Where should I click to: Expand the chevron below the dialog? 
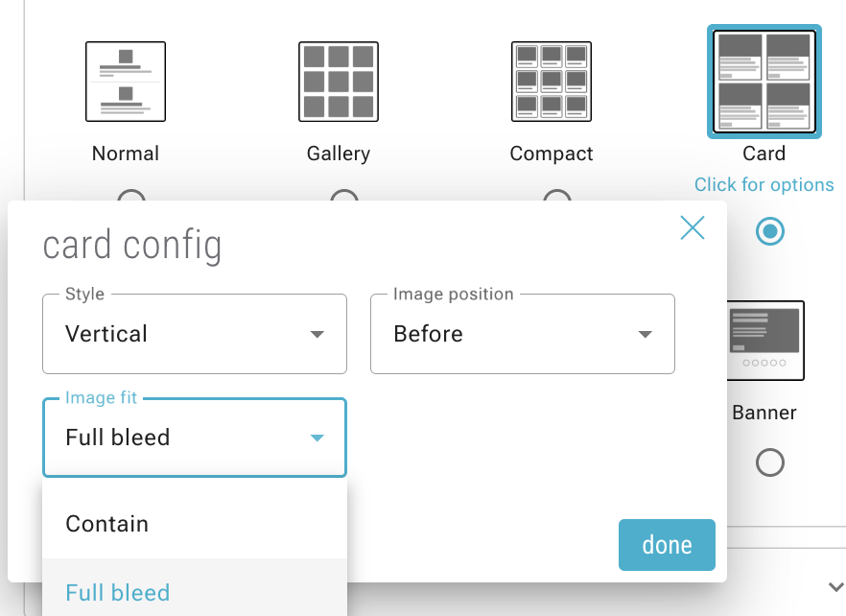click(833, 585)
